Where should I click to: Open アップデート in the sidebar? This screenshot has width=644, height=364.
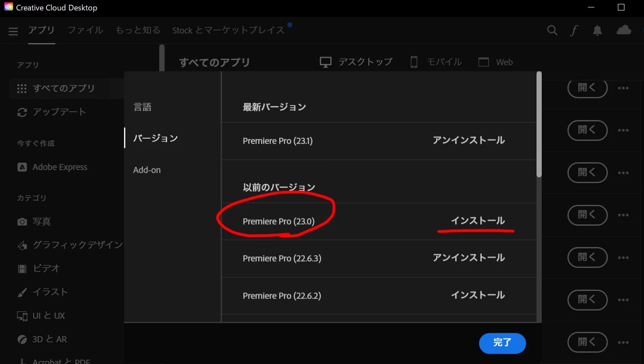click(59, 113)
